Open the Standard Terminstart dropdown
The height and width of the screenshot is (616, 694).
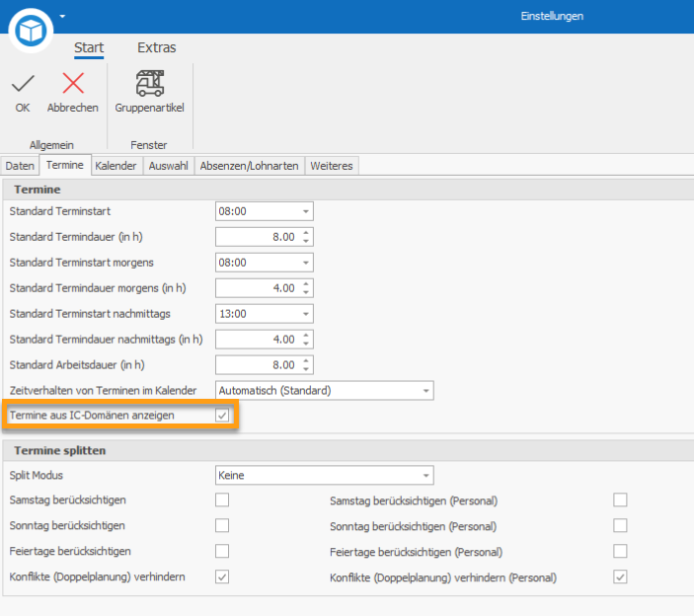coord(306,211)
